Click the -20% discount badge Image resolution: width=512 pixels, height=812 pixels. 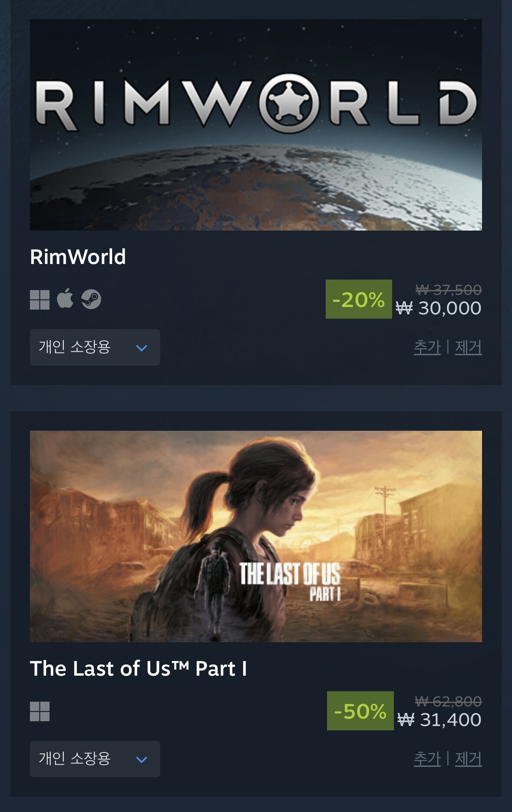coord(359,299)
